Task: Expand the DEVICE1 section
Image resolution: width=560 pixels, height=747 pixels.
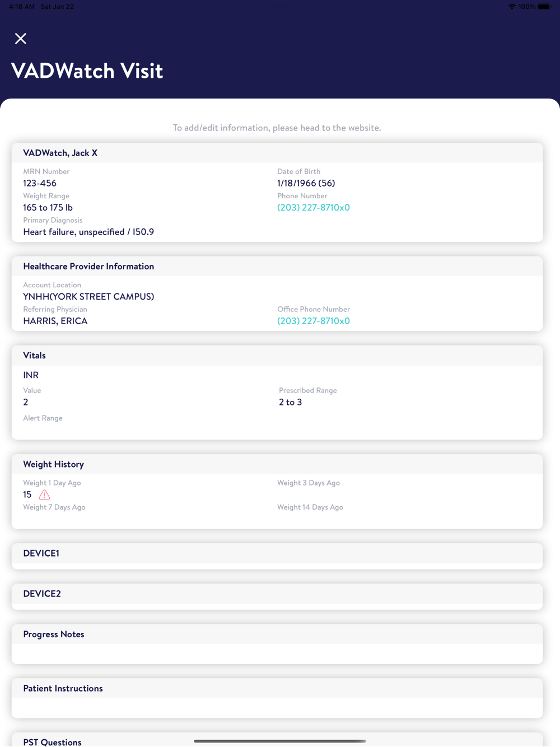Action: tap(277, 553)
